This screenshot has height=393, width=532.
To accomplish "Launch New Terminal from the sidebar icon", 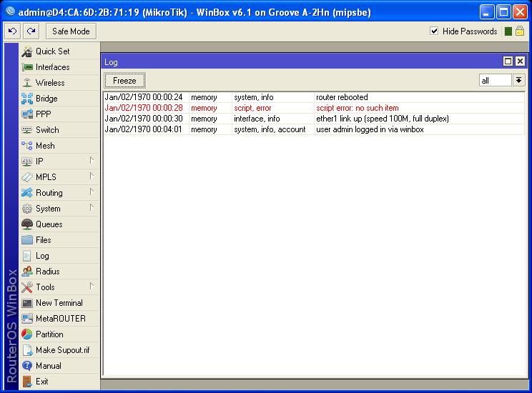I will point(27,303).
